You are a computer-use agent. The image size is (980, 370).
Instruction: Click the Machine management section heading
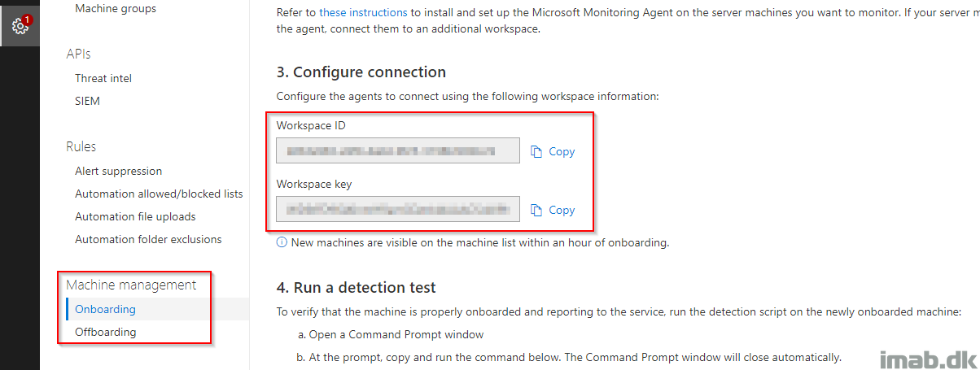(131, 285)
